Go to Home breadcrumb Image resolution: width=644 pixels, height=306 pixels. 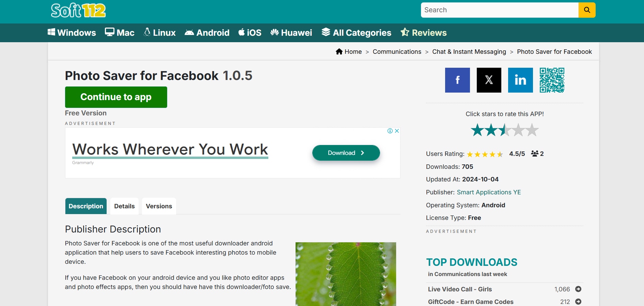(349, 52)
